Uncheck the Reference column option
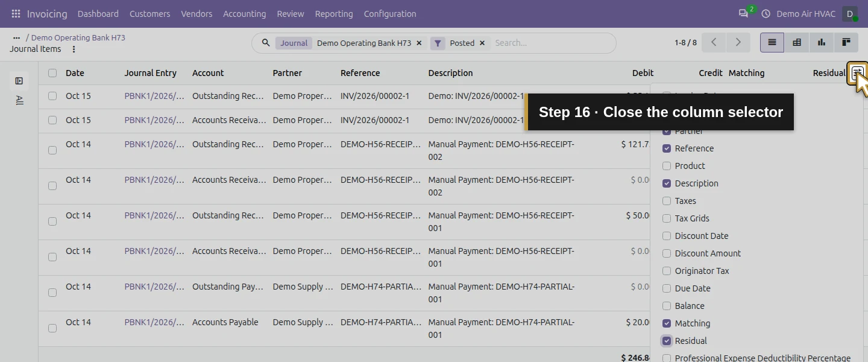The height and width of the screenshot is (362, 868). pyautogui.click(x=667, y=148)
